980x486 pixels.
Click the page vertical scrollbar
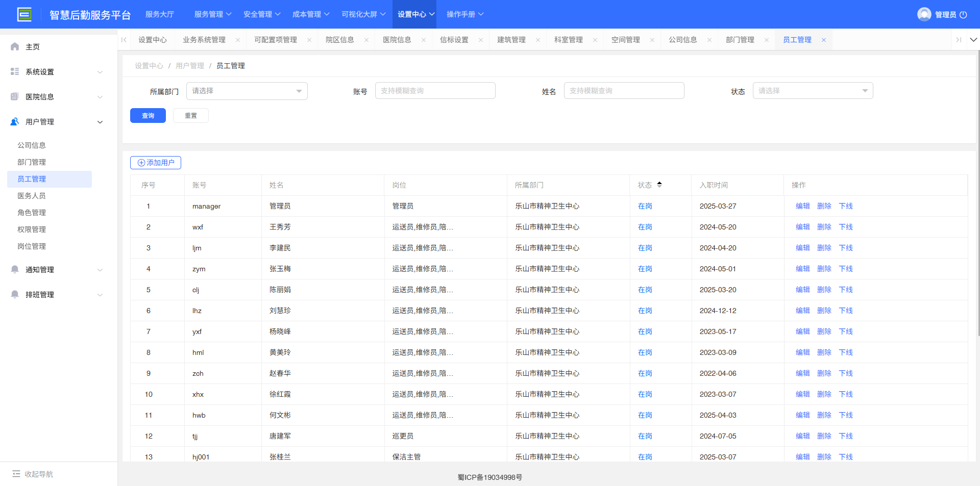tap(978, 194)
